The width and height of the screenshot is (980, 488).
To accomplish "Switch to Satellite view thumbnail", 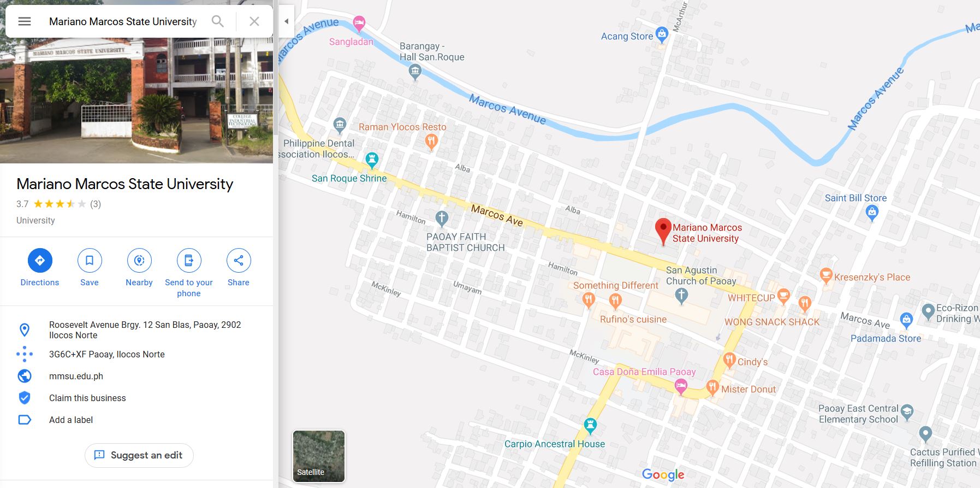I will pyautogui.click(x=319, y=456).
